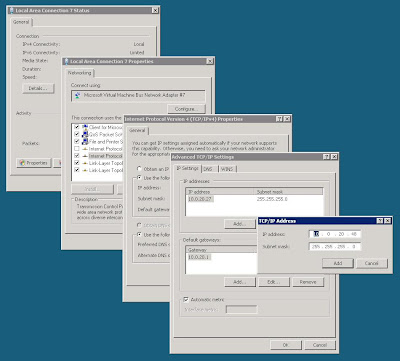Close the Advanced TCP/IP Settings dialog
Image resolution: width=400 pixels, height=361 pixels.
334,157
